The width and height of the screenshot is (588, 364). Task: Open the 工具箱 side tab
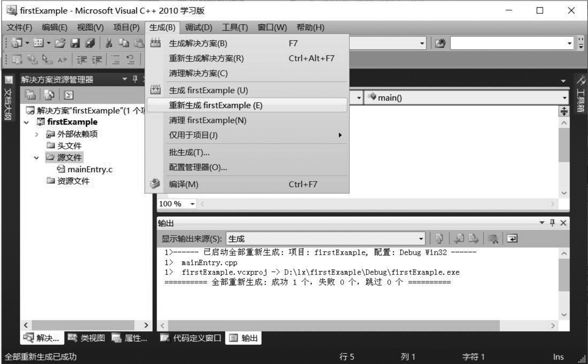[x=581, y=94]
